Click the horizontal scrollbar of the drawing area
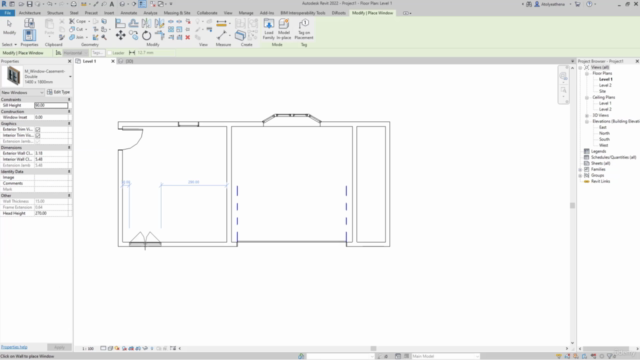640x360 pixels. coord(373,349)
